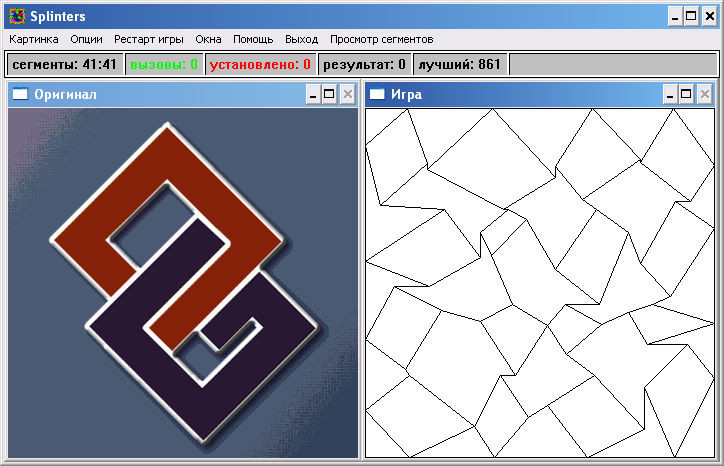Maximize the Оригинал child window
The height and width of the screenshot is (466, 724).
pos(329,95)
